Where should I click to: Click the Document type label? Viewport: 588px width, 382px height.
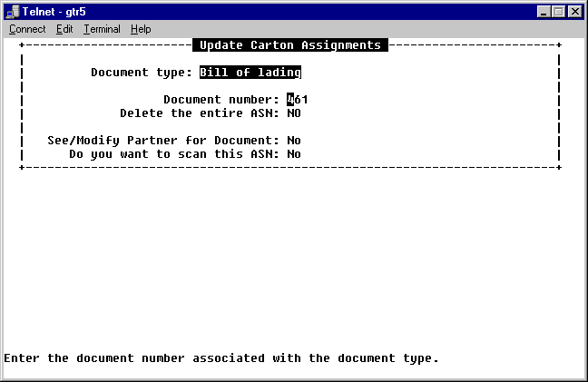141,73
